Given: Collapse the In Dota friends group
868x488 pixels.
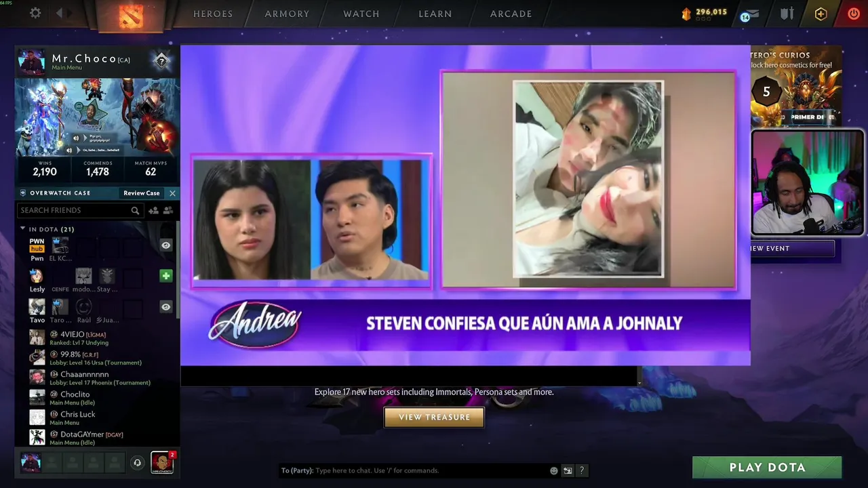Looking at the screenshot, I should (22, 229).
